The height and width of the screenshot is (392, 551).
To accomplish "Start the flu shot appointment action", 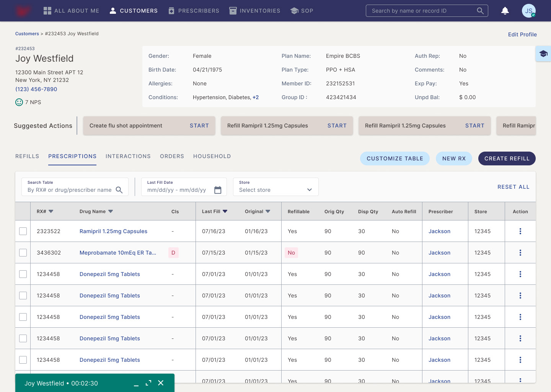I will [199, 126].
